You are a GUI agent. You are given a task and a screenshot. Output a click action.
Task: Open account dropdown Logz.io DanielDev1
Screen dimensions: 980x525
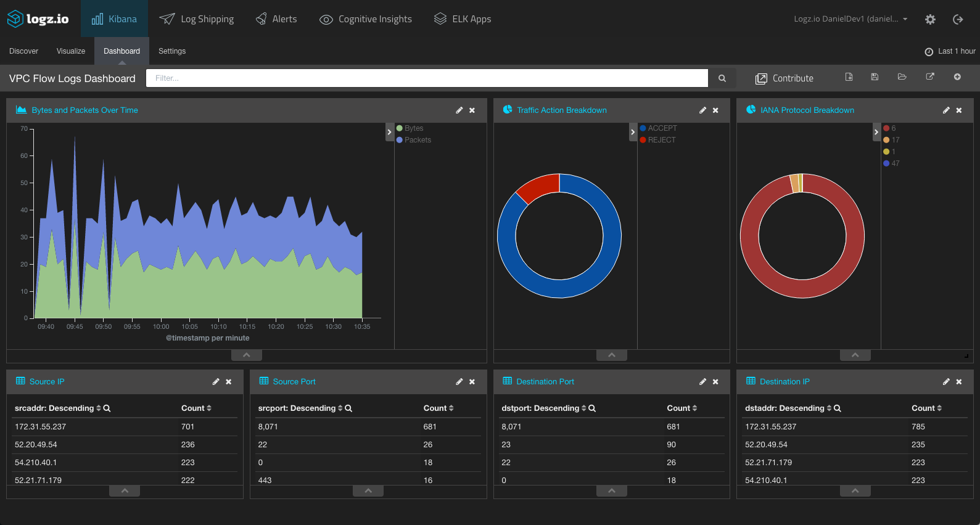(850, 19)
